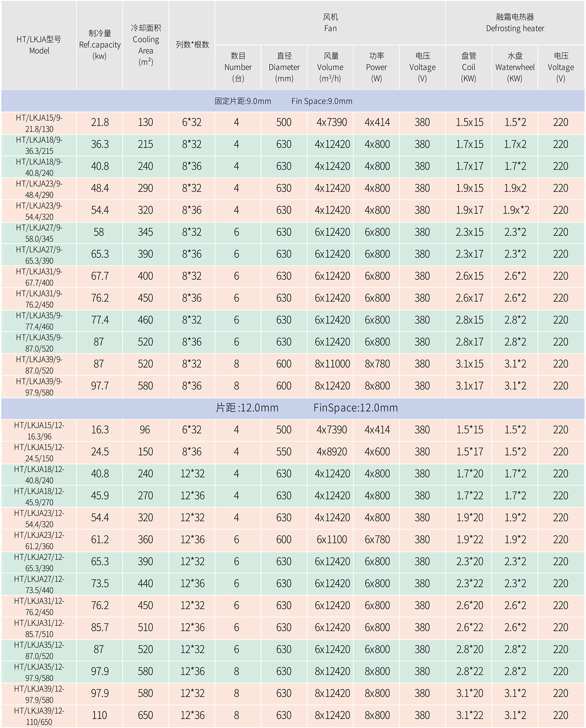Click model "HT/LKJA23/9-54.4/320"
The image size is (586, 728).
click(39, 211)
